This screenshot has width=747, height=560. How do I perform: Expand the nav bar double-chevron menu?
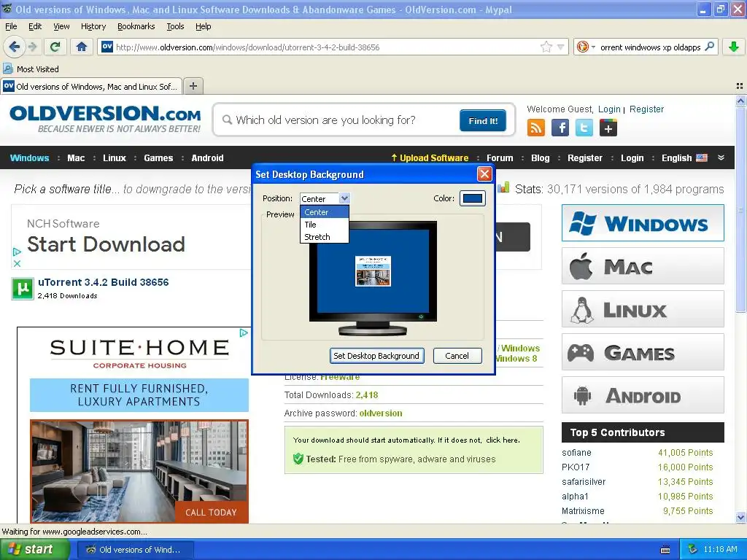721,157
